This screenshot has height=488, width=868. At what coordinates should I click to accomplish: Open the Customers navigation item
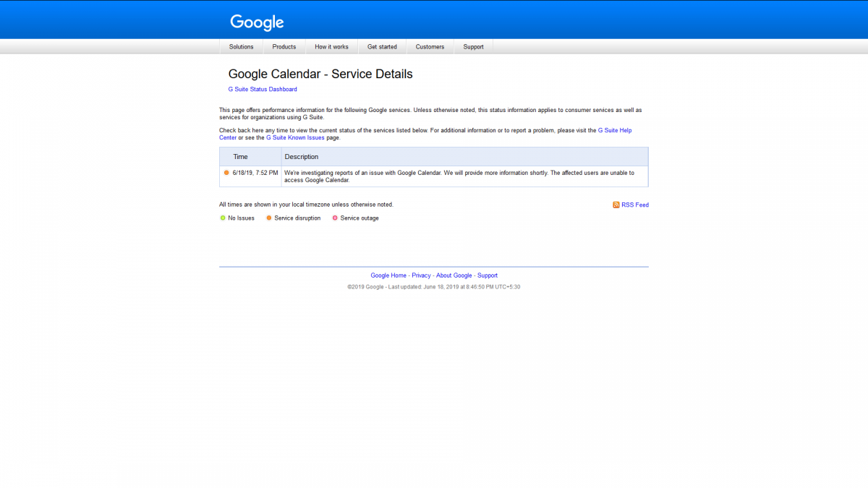tap(430, 47)
